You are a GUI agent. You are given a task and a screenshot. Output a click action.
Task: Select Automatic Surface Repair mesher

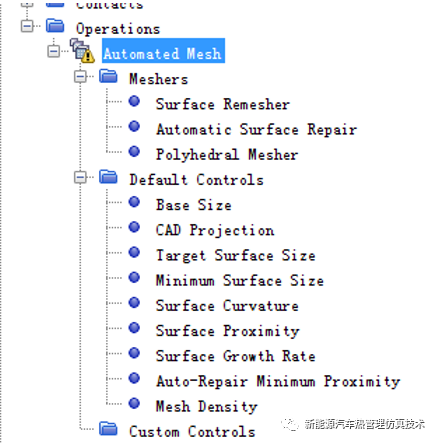[256, 129]
